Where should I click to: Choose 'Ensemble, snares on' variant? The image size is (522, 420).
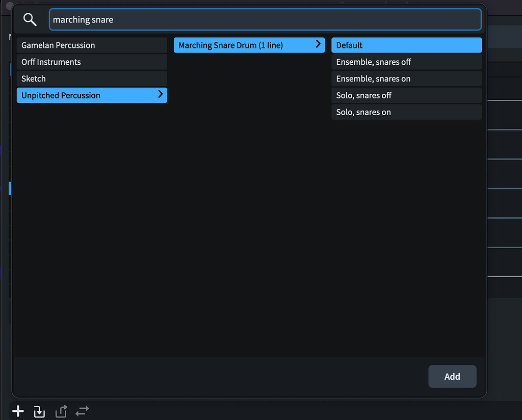[x=406, y=78]
